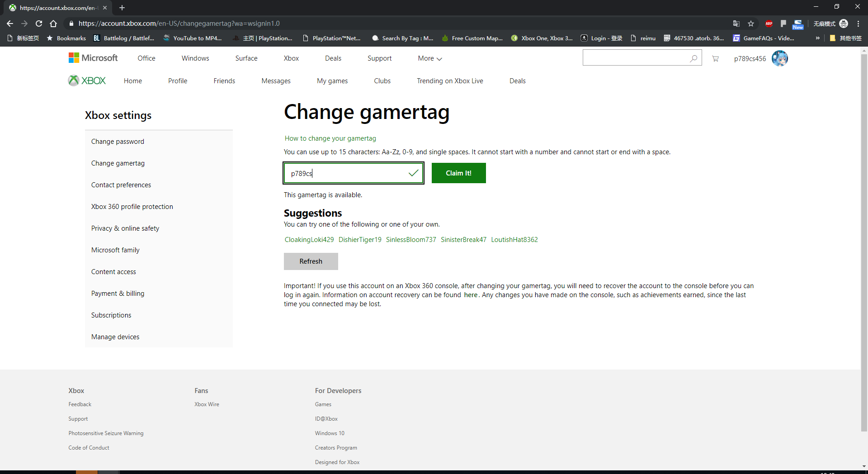
Task: Refresh the gamertag suggestions
Action: [311, 261]
